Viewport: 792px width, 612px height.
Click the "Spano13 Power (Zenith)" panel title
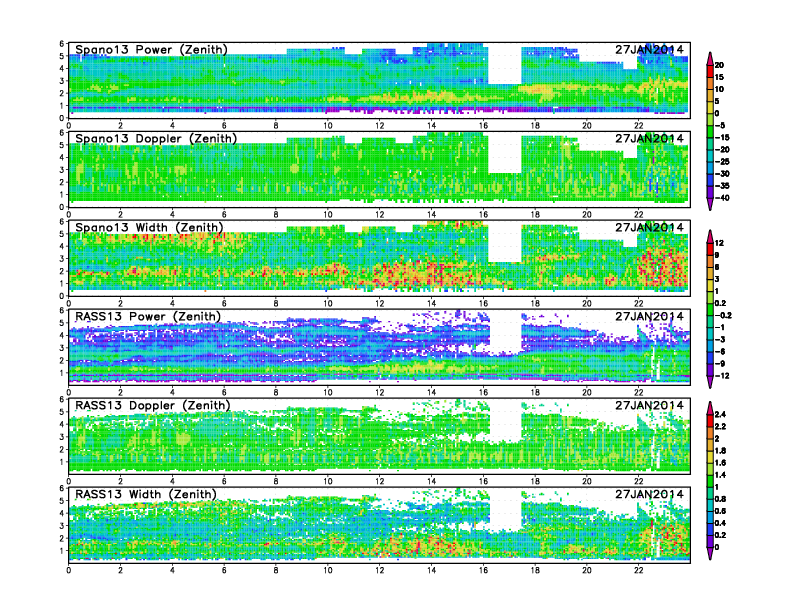point(151,50)
